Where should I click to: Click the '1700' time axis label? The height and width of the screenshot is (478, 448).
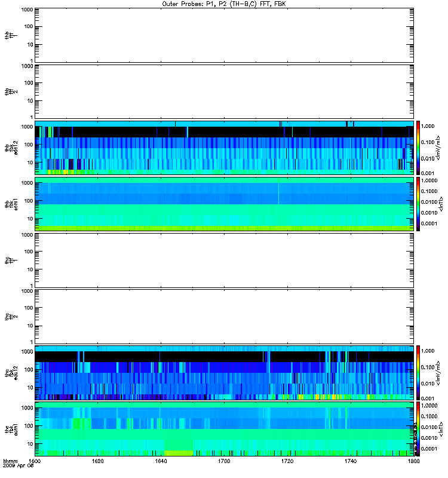coord(224,461)
